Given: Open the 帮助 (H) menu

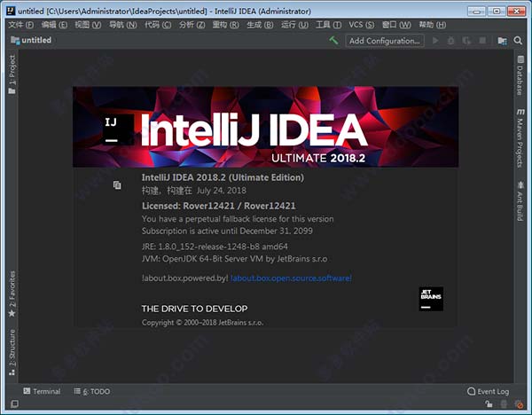Looking at the screenshot, I should click(x=433, y=25).
